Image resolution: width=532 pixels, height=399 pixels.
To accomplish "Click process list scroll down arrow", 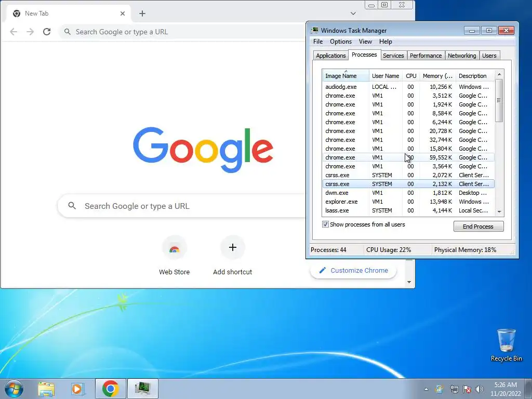I will [x=499, y=211].
